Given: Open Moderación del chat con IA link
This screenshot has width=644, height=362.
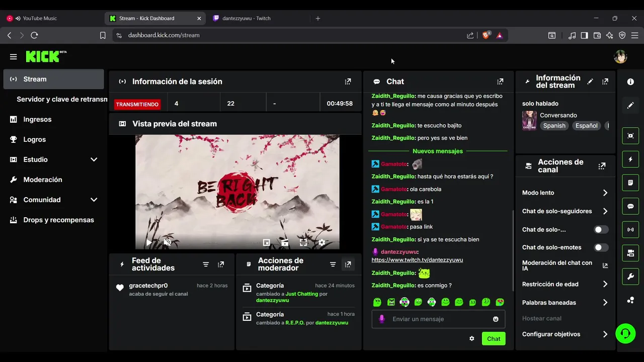Looking at the screenshot, I should click(566, 265).
